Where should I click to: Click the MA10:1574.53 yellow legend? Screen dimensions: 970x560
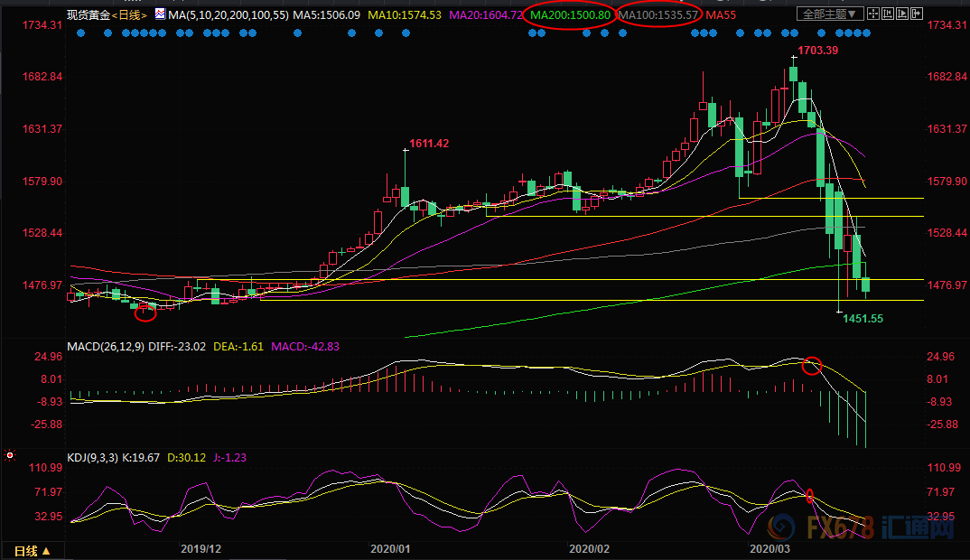[x=405, y=14]
